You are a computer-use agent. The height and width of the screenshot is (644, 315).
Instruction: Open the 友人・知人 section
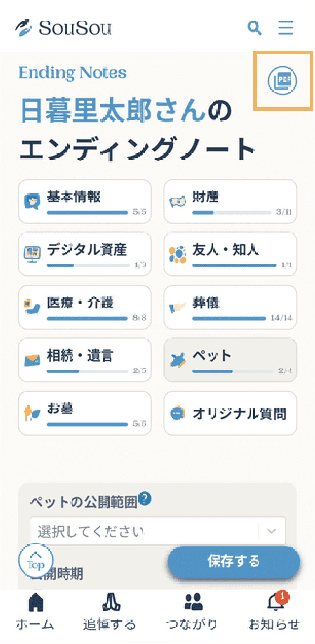(230, 254)
